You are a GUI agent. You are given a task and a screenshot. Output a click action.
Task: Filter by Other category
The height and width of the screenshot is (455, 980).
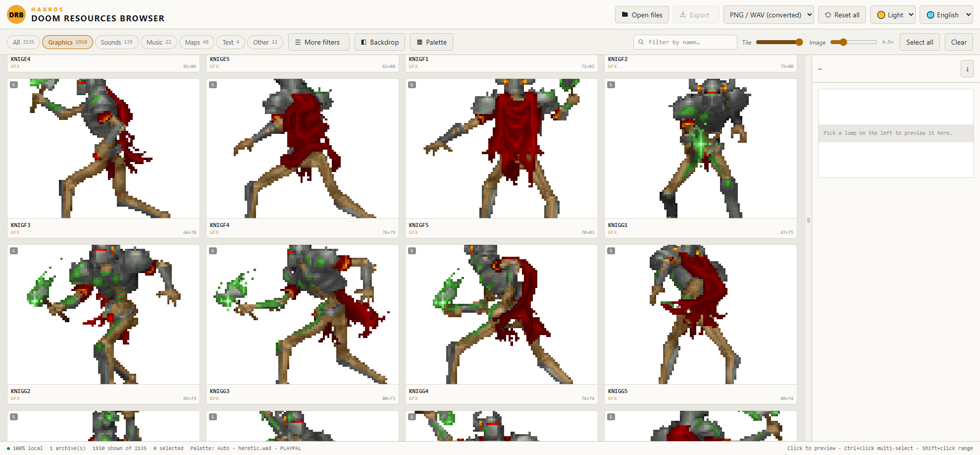(265, 42)
